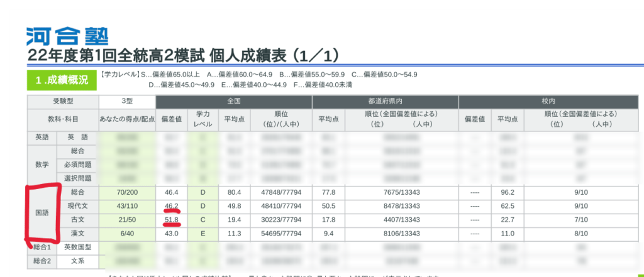Click level D in the 現代文 row
Viewport: 644px width, 277px height.
click(x=203, y=205)
